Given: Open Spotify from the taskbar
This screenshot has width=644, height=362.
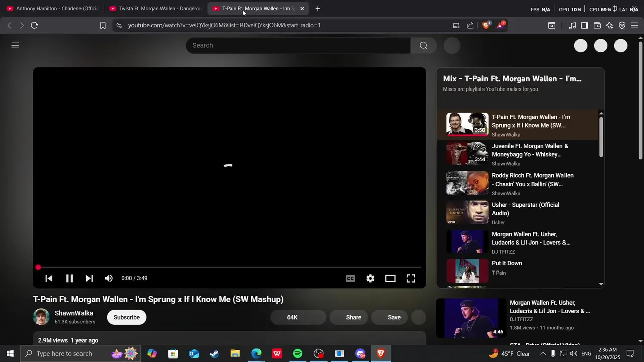Looking at the screenshot, I should coord(298,354).
